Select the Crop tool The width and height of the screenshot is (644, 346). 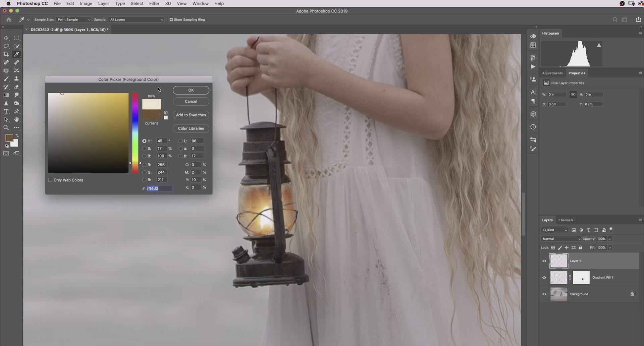6,54
